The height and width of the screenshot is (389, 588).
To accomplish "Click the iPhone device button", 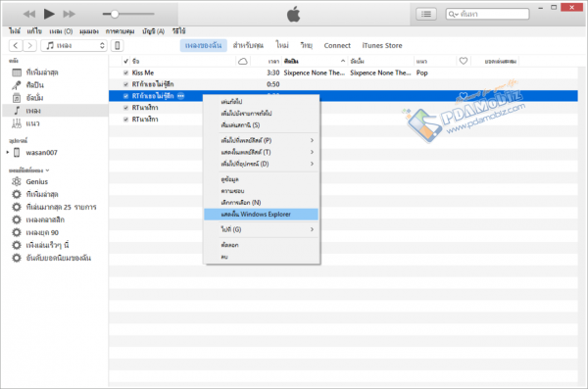I will 117,45.
